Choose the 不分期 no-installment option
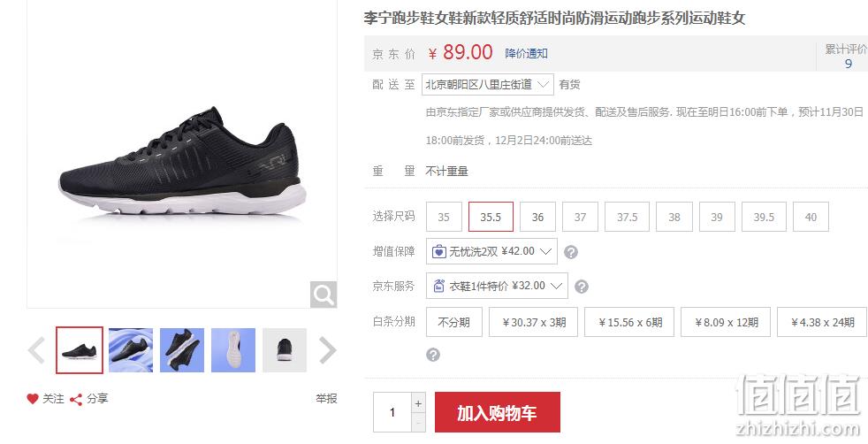Screen dimensions: 868x444 tap(454, 322)
